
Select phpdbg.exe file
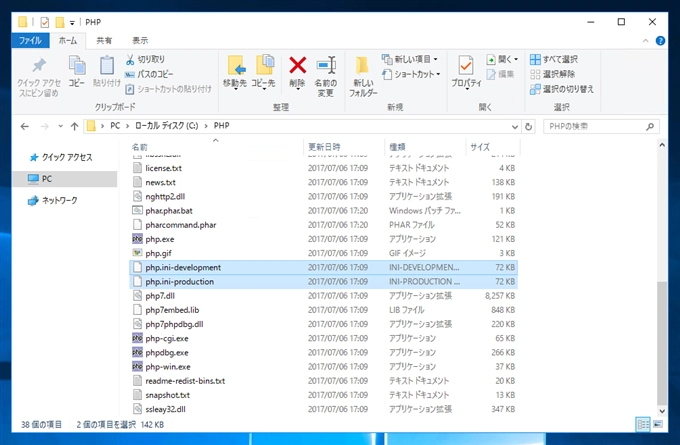(323, 353)
